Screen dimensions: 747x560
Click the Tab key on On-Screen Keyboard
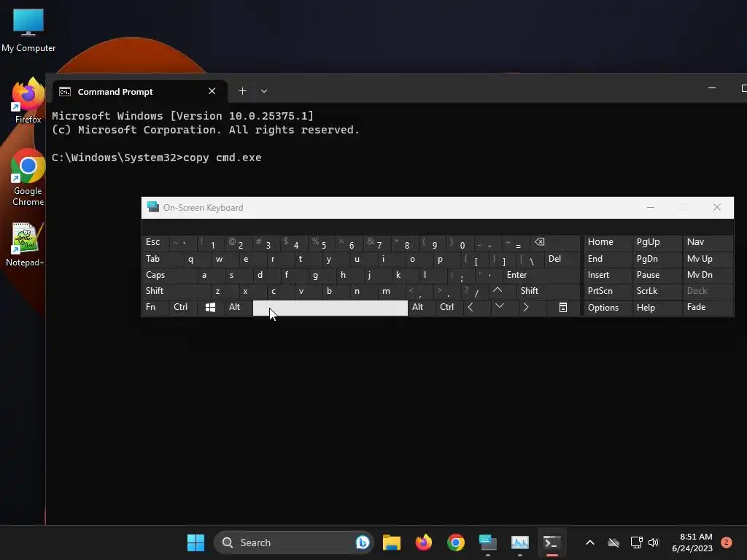click(162, 259)
